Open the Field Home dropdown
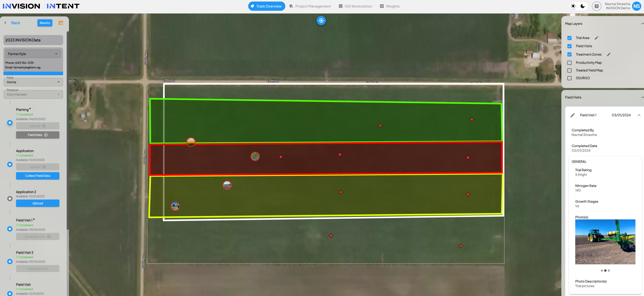Image resolution: width=644 pixels, height=296 pixels. [x=33, y=82]
